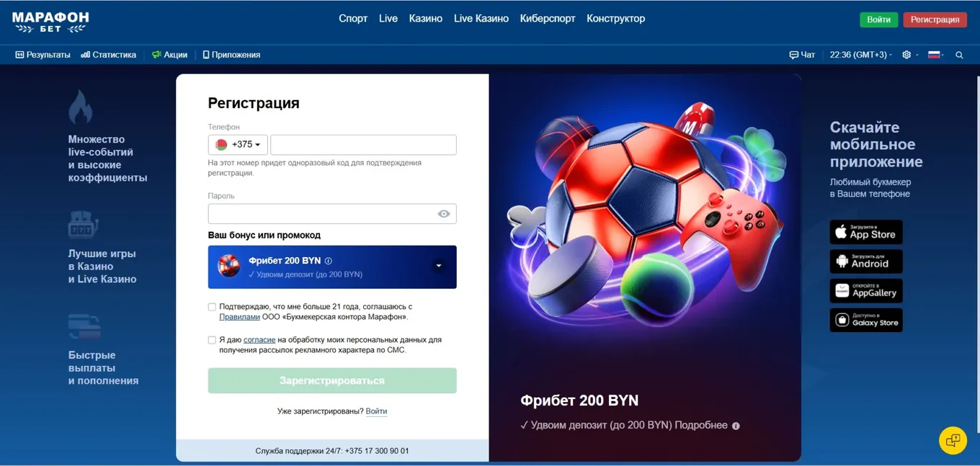Check the SMS advertising consent box
Image resolution: width=980 pixels, height=466 pixels.
tap(212, 340)
